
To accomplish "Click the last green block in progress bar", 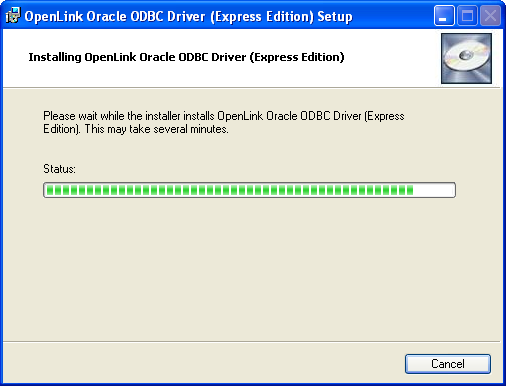I will pos(410,190).
